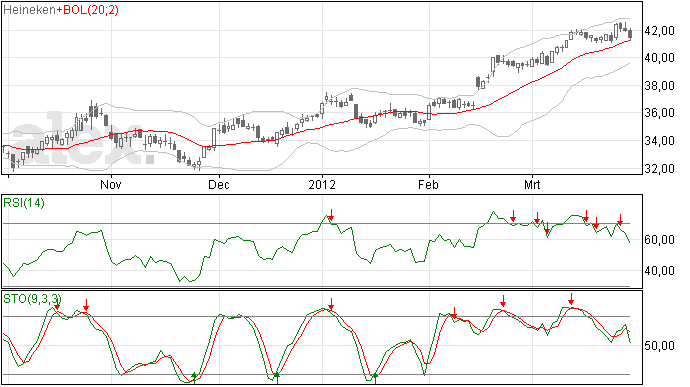
Task: Select the 60,00 label on RSI axis
Action: [x=659, y=240]
